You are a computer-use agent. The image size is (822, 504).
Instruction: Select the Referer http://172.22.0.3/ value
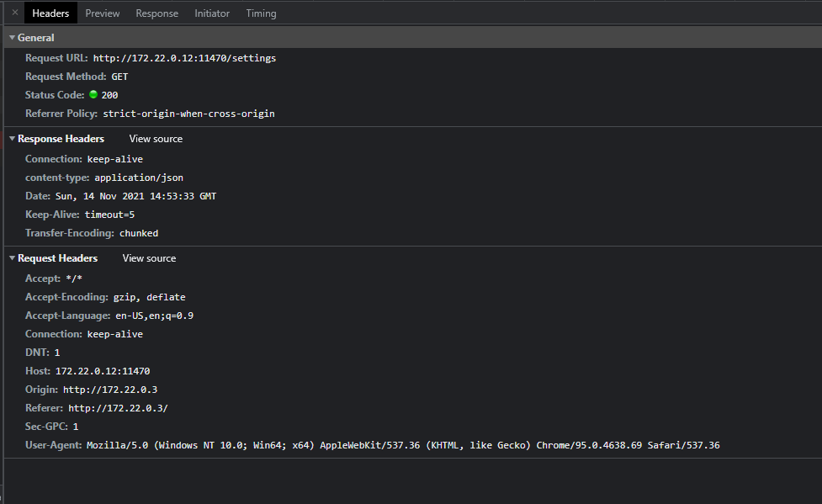118,408
